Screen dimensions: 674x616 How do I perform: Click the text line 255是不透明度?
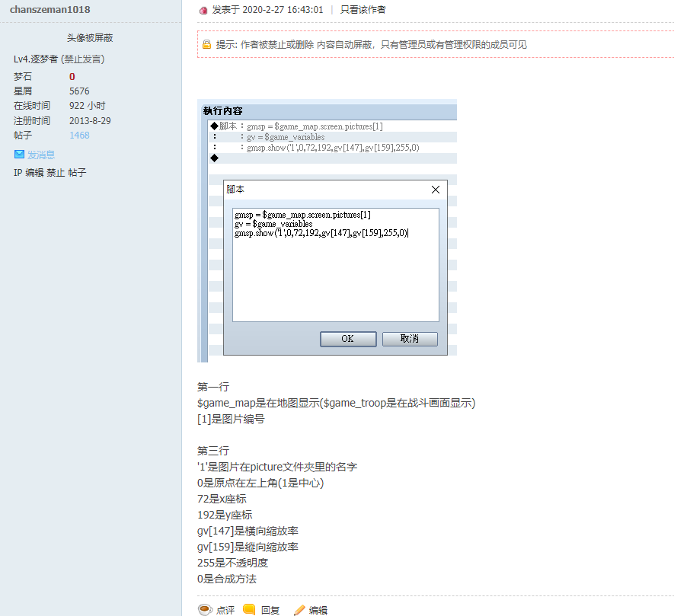(x=232, y=563)
